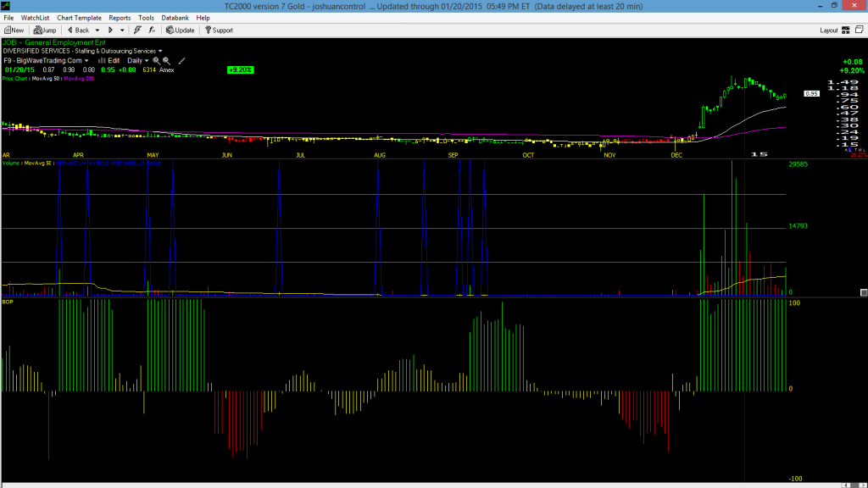Click the Price Chart legend label

pos(15,79)
